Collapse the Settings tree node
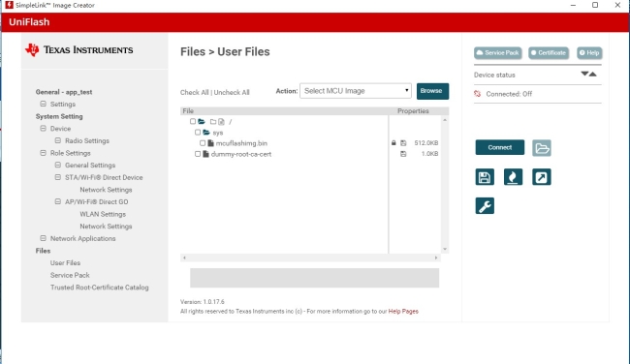The image size is (630, 364). coord(43,104)
